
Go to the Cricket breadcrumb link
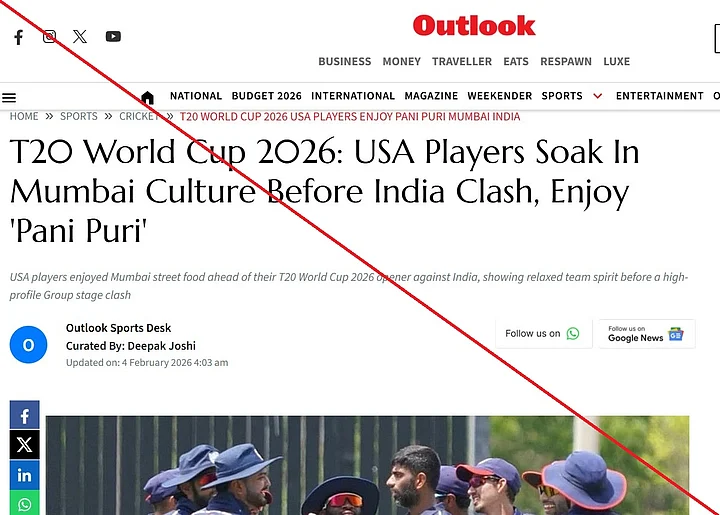pos(139,117)
